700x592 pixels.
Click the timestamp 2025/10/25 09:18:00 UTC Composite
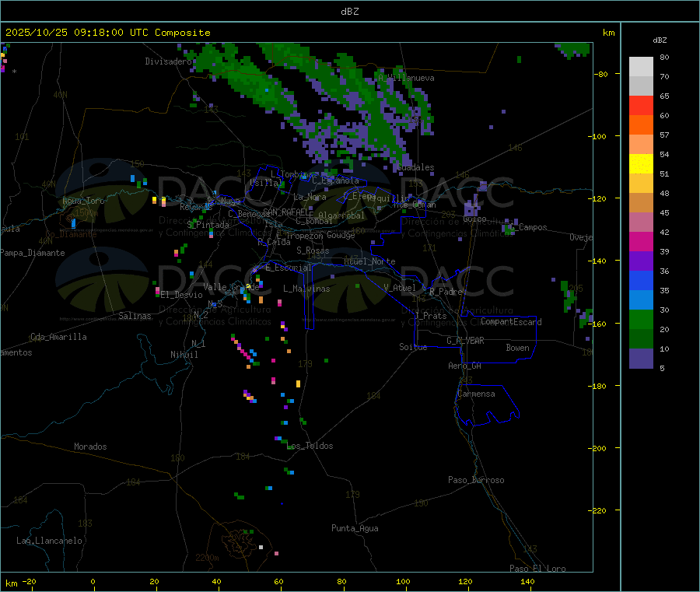(107, 33)
